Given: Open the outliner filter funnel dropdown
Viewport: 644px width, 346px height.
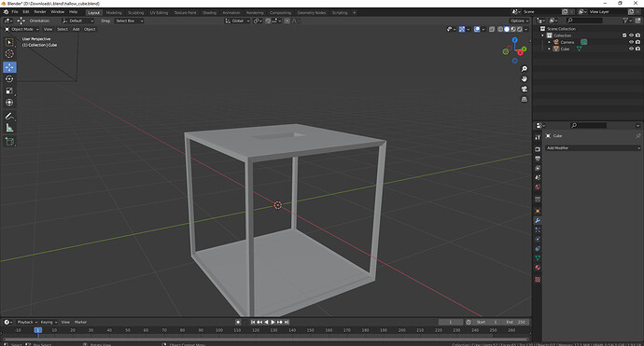Looking at the screenshot, I should (x=627, y=21).
